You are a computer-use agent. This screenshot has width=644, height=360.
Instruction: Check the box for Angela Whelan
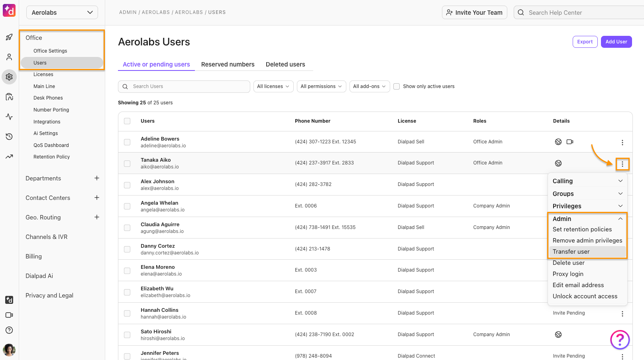pos(127,206)
